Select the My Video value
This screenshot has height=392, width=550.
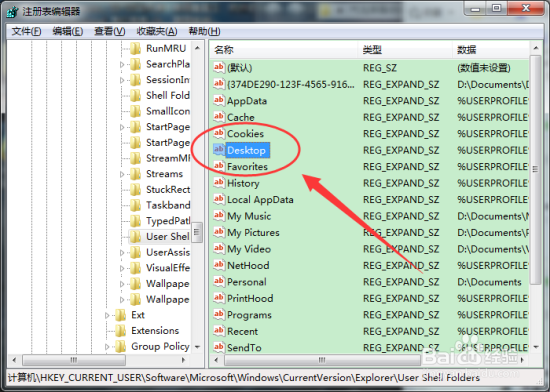(249, 249)
